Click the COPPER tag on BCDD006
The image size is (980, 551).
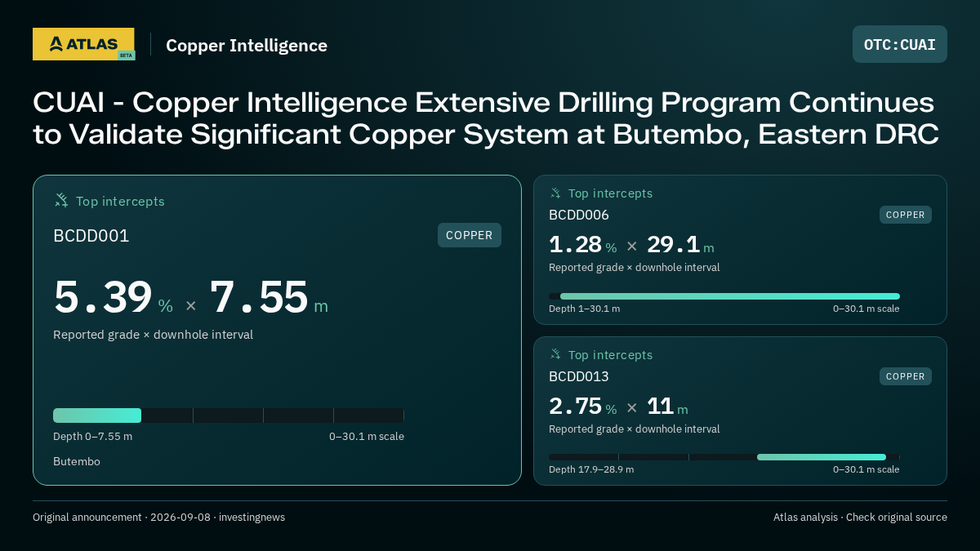906,215
